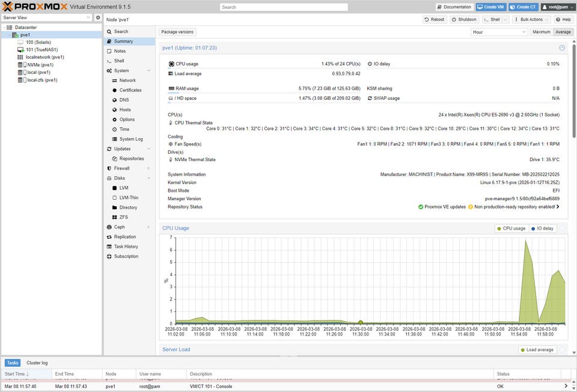
Task: Expand the Ceph menu section
Action: 148,227
